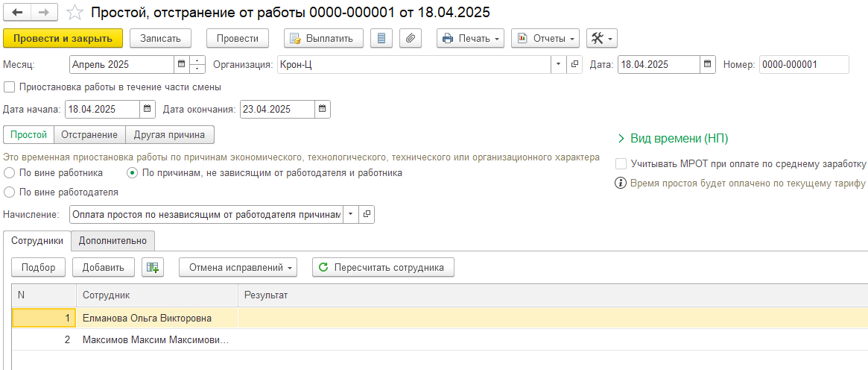Check Учитывать МРОТ при оплате по среднему
Viewport: 868px width, 370px height.
tap(621, 163)
